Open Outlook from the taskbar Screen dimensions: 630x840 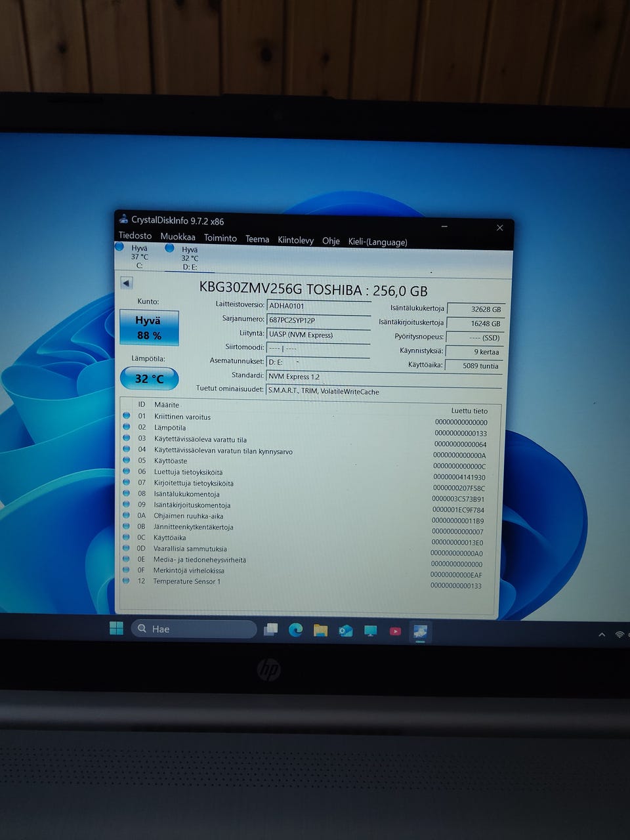pyautogui.click(x=346, y=631)
